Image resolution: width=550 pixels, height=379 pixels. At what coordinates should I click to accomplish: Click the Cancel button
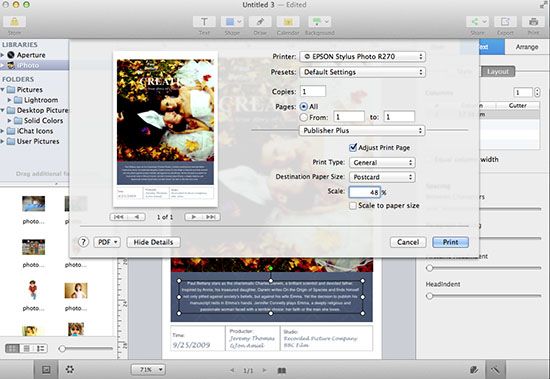(408, 242)
